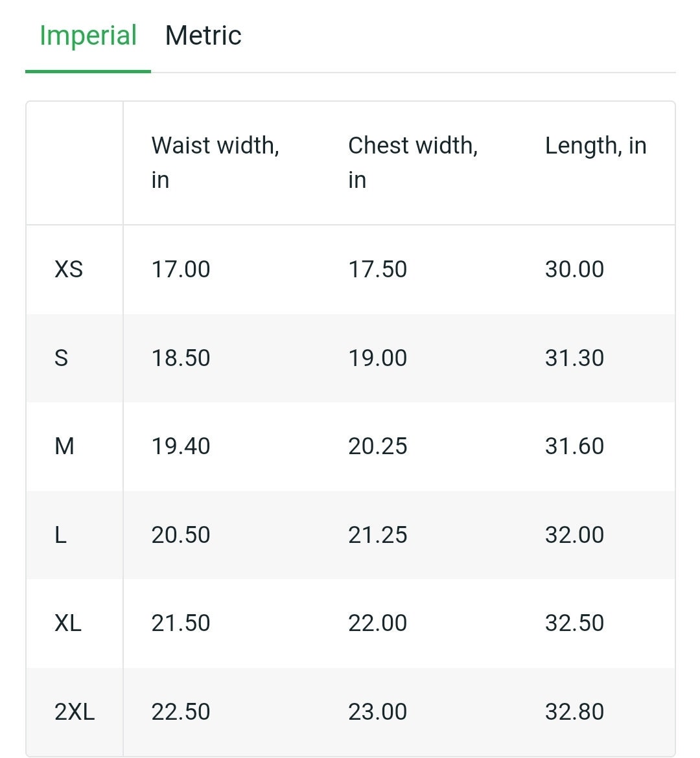Viewport: 700px width, 758px height.
Task: Click the Length, in column header
Action: (596, 146)
